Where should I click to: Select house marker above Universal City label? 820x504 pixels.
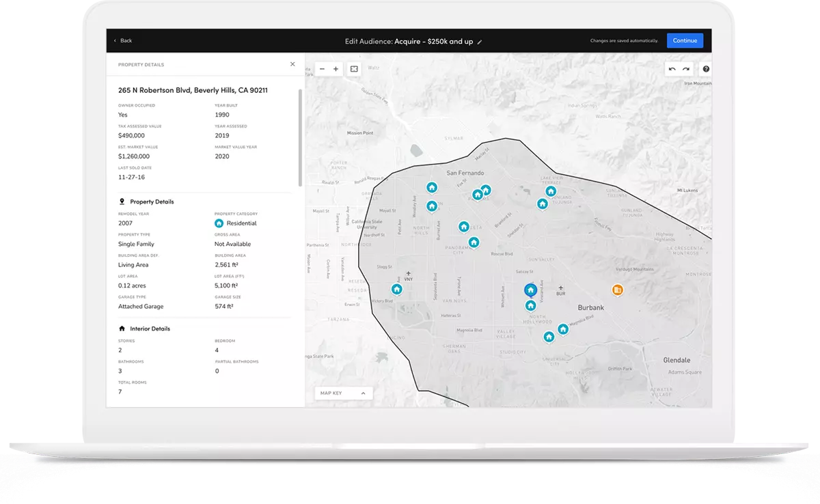click(x=549, y=337)
